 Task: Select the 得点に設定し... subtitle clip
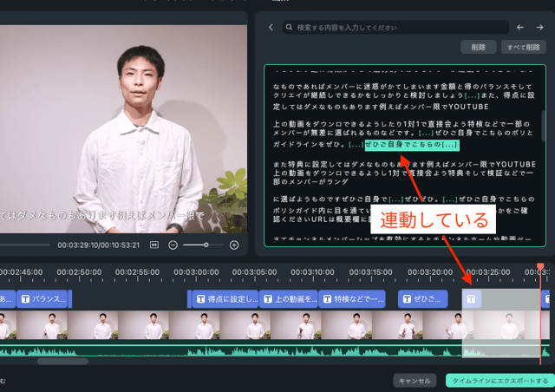(225, 299)
